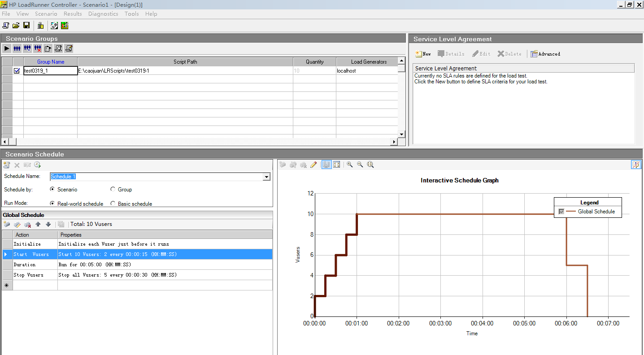Click the Delete Schedule X icon
Image resolution: width=644 pixels, height=355 pixels.
pos(17,165)
